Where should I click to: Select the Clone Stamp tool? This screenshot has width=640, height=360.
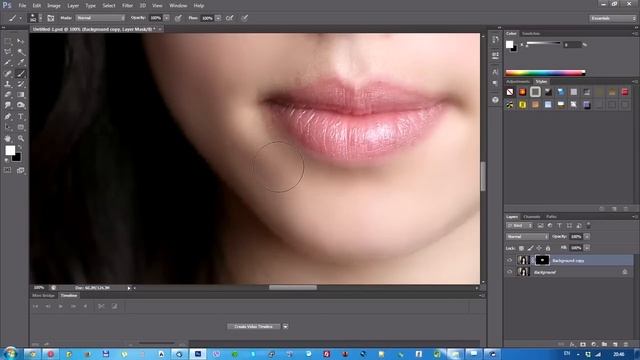pyautogui.click(x=8, y=84)
